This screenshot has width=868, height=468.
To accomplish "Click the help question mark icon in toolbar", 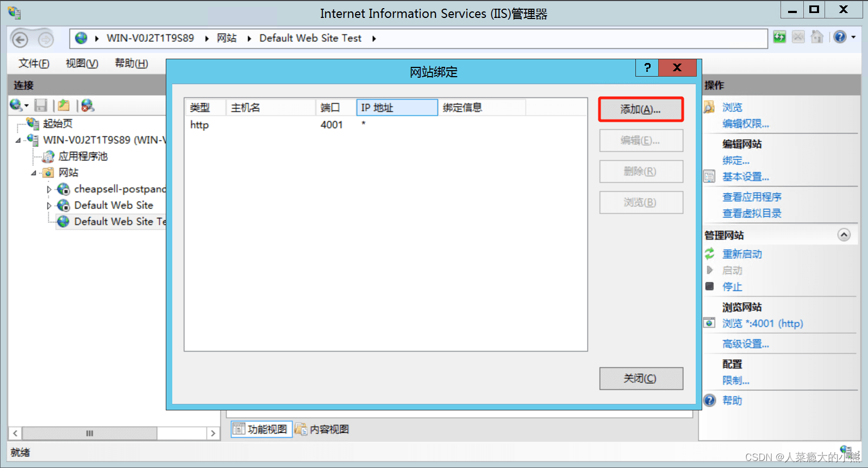I will (x=840, y=37).
